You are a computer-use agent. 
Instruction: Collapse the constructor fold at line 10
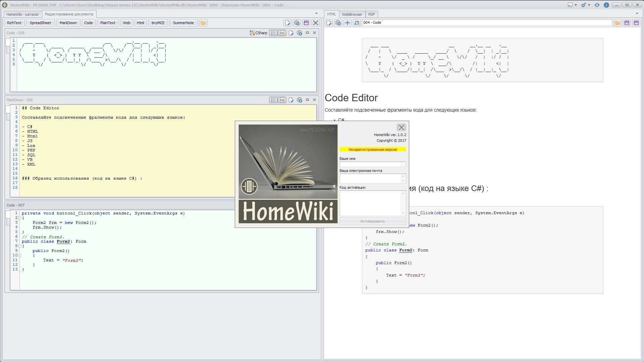click(19, 255)
